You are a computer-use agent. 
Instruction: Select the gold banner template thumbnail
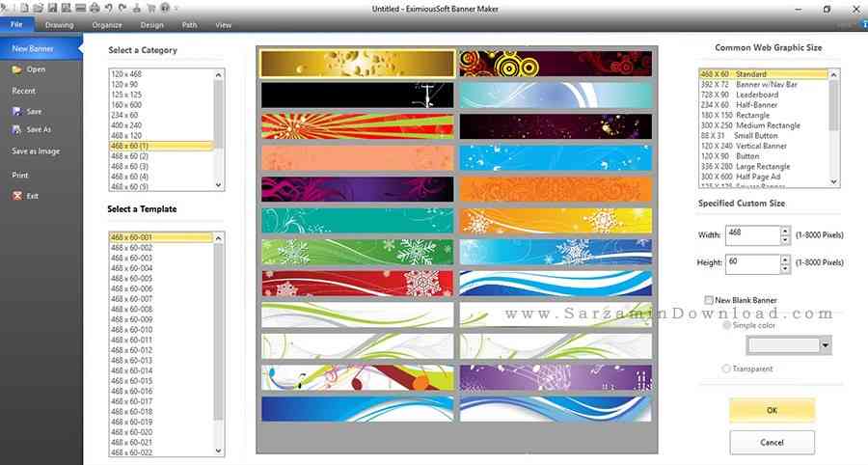[357, 64]
